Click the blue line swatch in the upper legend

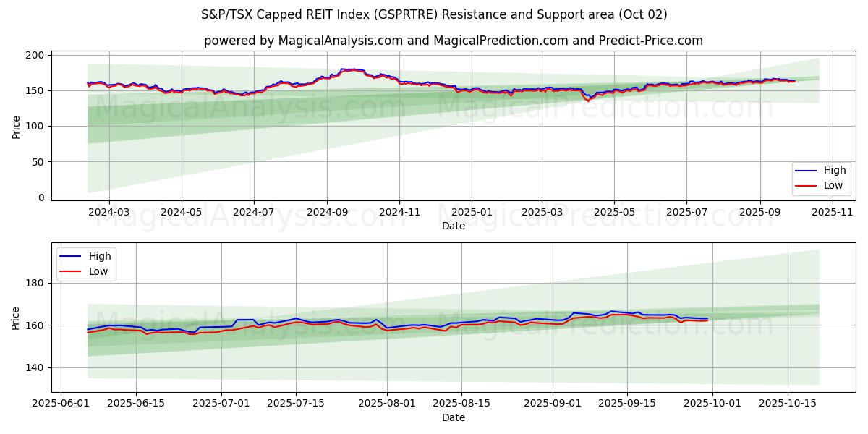tap(806, 171)
